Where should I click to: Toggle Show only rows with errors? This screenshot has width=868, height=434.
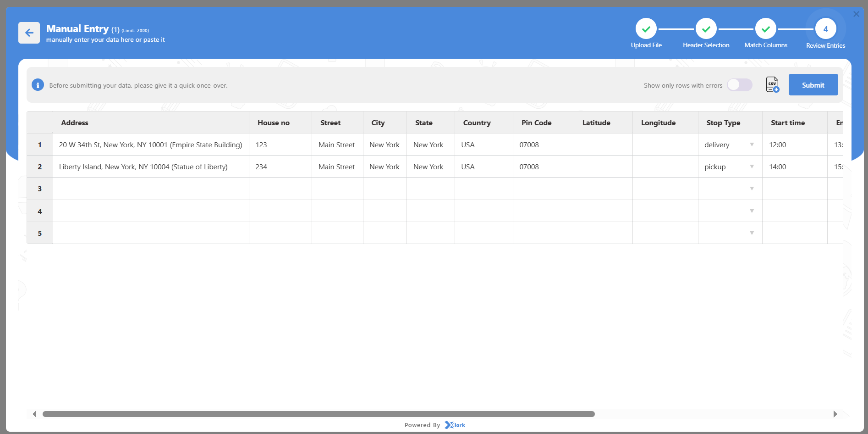(x=739, y=85)
